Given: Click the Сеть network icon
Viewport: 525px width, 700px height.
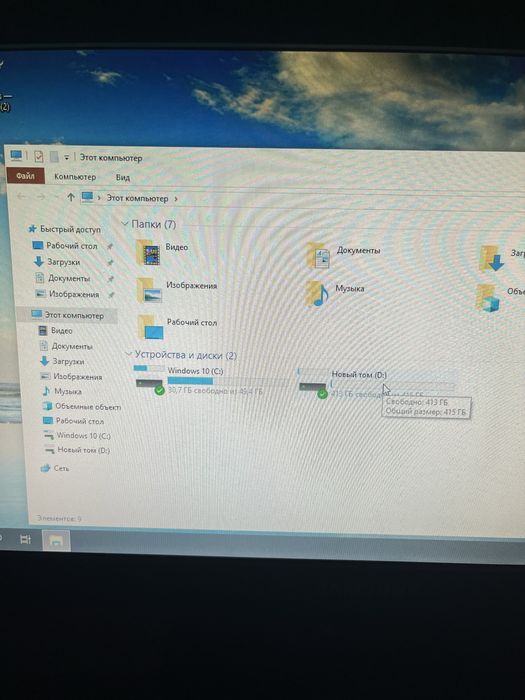Looking at the screenshot, I should click(45, 468).
